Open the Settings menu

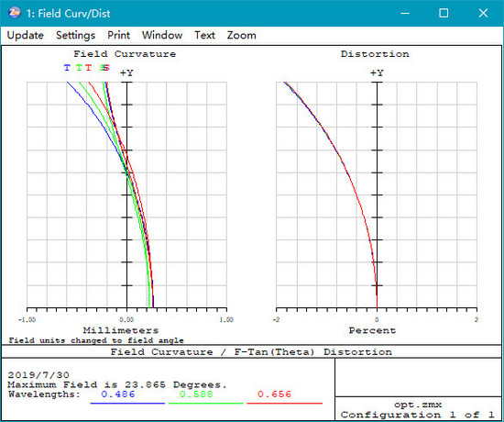click(75, 35)
